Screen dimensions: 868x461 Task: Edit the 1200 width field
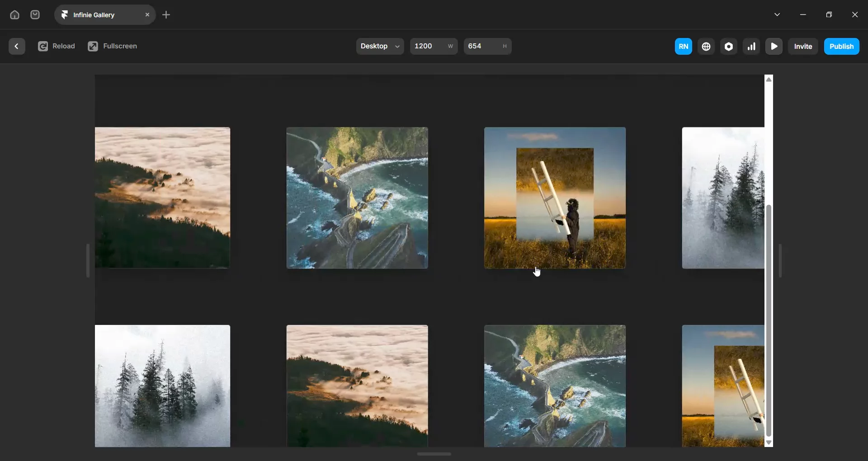click(x=434, y=47)
